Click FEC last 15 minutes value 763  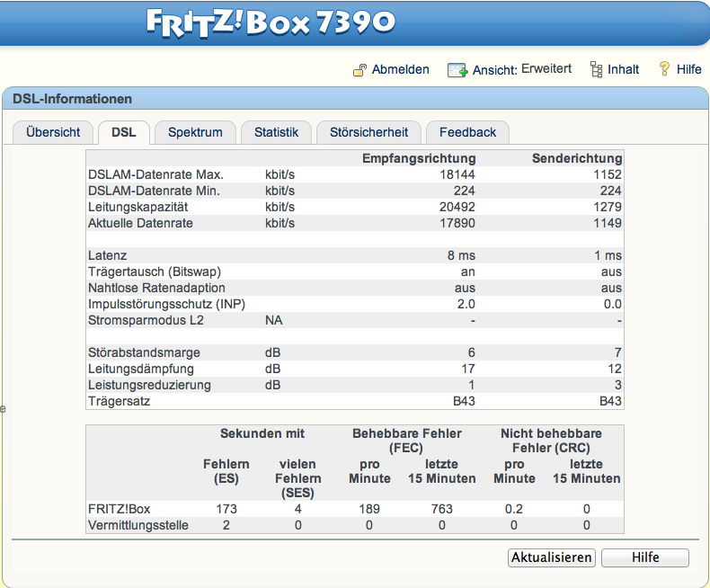coord(442,509)
